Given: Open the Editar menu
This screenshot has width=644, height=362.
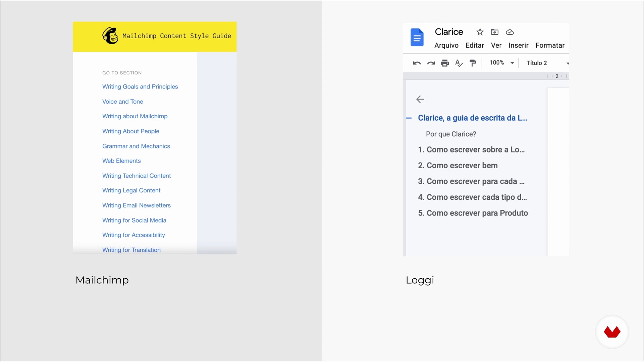Looking at the screenshot, I should click(475, 45).
